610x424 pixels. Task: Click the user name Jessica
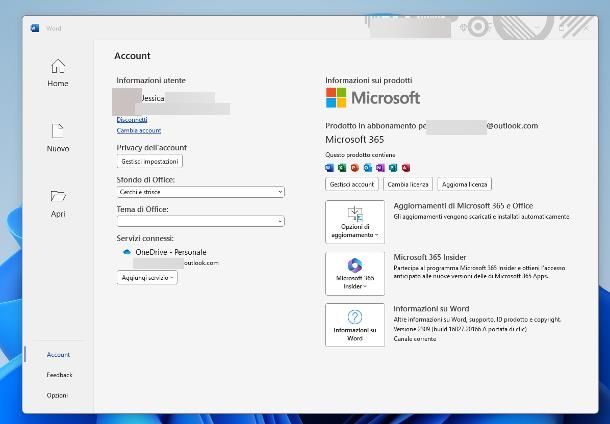coord(152,98)
